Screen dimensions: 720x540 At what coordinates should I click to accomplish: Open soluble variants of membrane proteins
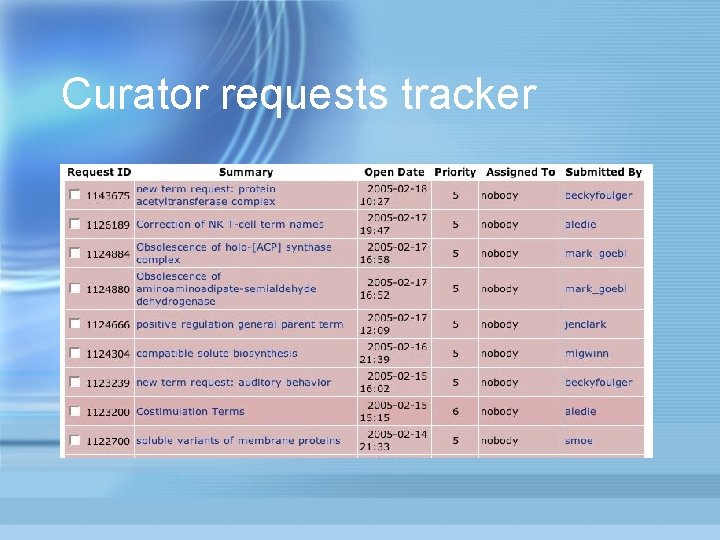[238, 440]
